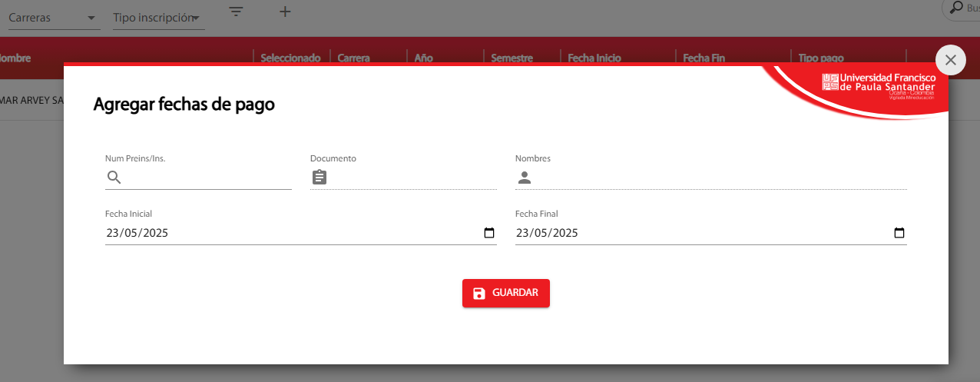Click the clipboard icon beside Documento

click(x=319, y=178)
